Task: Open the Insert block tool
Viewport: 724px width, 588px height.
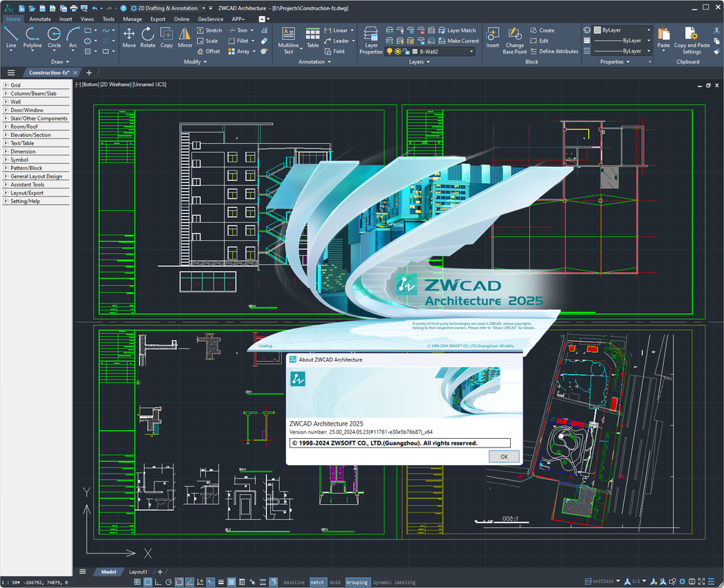Action: tap(492, 37)
